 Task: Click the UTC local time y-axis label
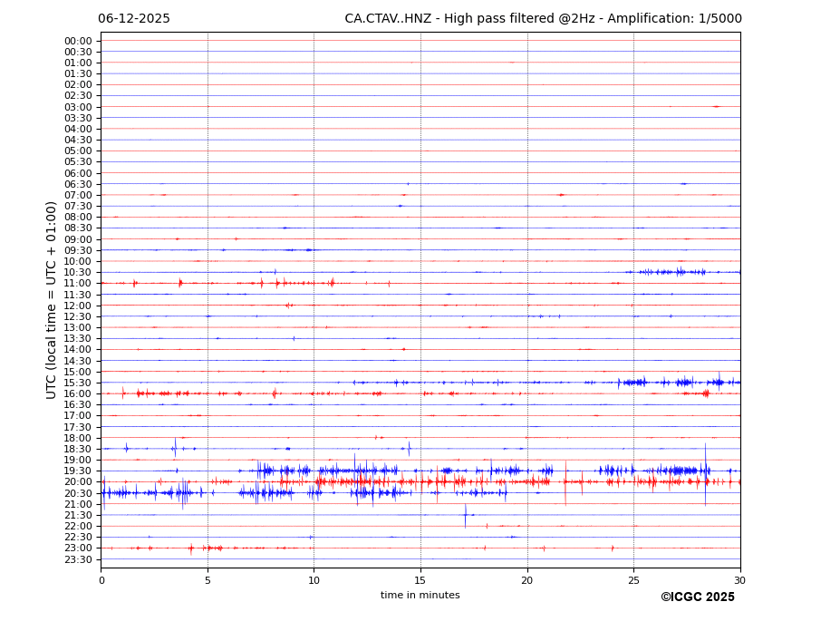coord(52,299)
